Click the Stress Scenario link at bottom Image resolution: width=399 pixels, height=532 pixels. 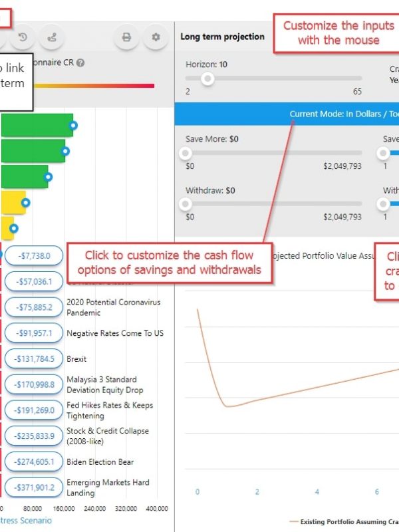25,520
